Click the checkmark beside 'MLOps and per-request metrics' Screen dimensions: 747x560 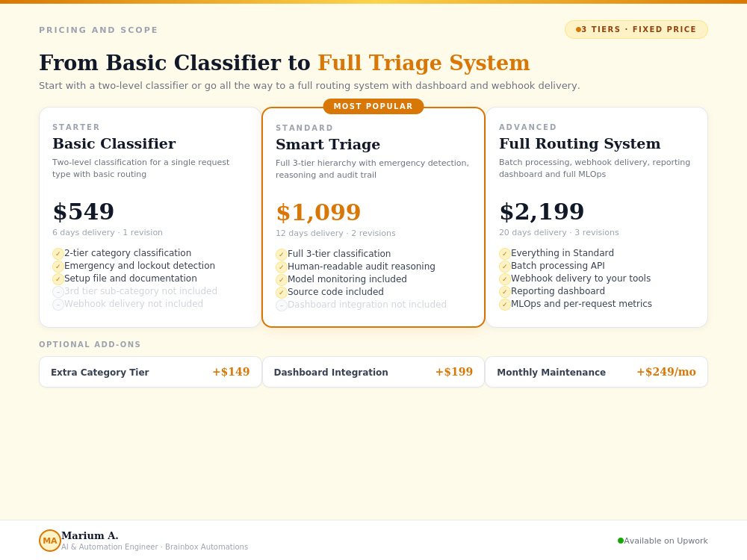[505, 305]
